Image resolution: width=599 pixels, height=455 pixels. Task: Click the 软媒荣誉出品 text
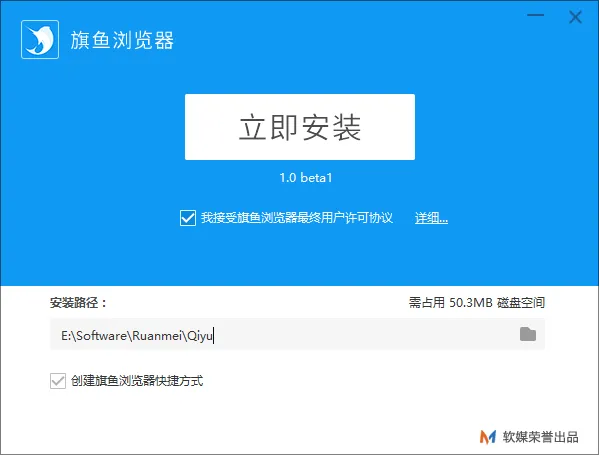pyautogui.click(x=540, y=437)
